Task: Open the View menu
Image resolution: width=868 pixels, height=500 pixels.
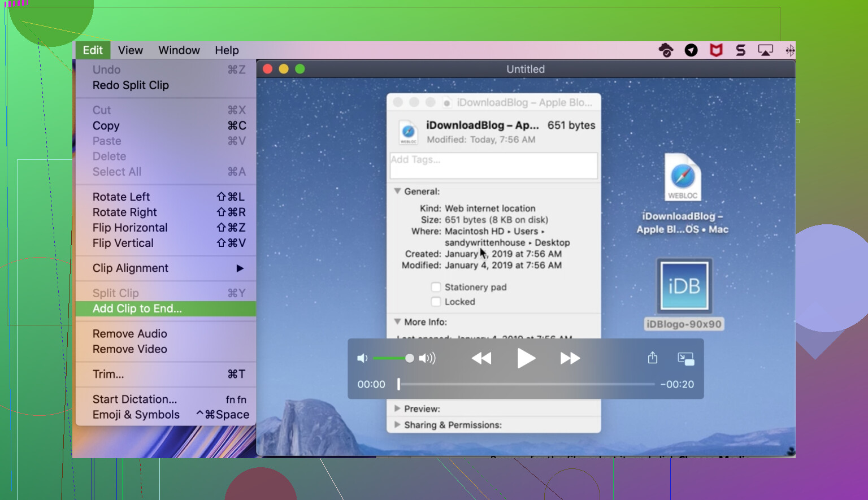Action: (130, 50)
